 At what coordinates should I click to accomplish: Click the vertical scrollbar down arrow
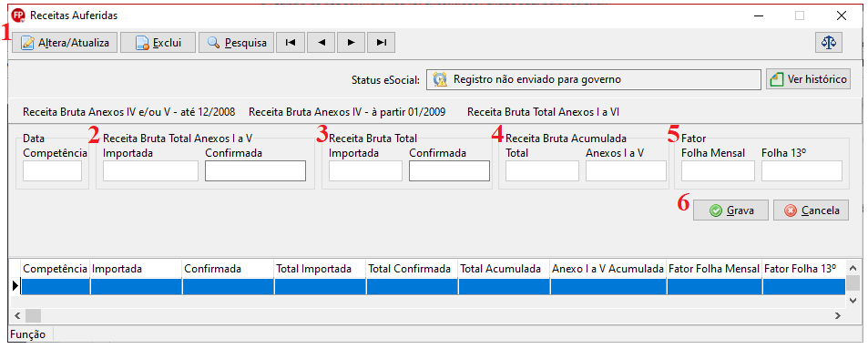click(853, 301)
